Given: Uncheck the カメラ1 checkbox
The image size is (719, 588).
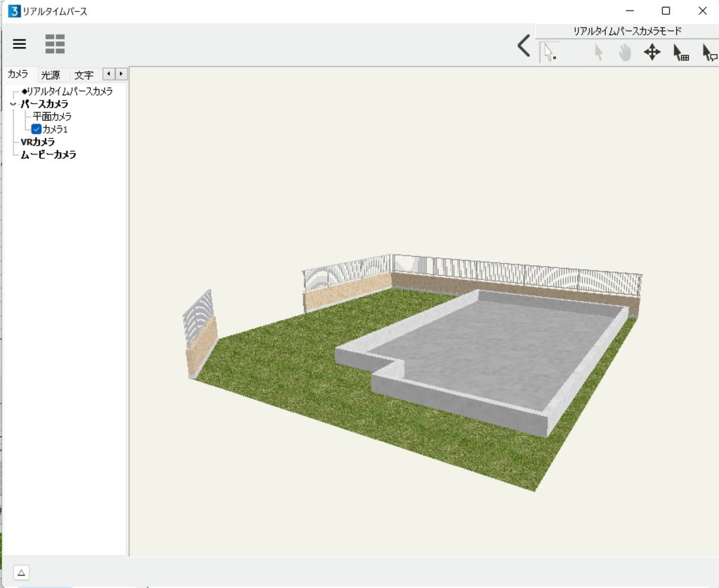Looking at the screenshot, I should (37, 129).
